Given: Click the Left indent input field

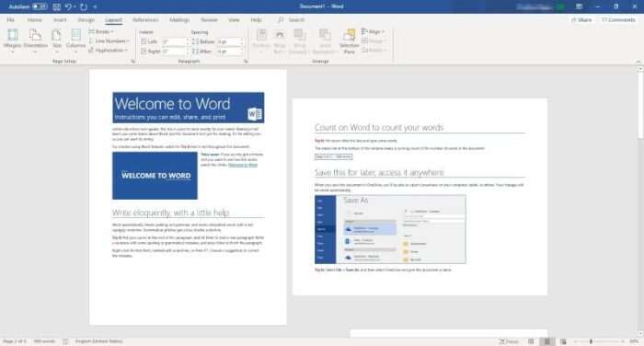Looking at the screenshot, I should point(175,41).
